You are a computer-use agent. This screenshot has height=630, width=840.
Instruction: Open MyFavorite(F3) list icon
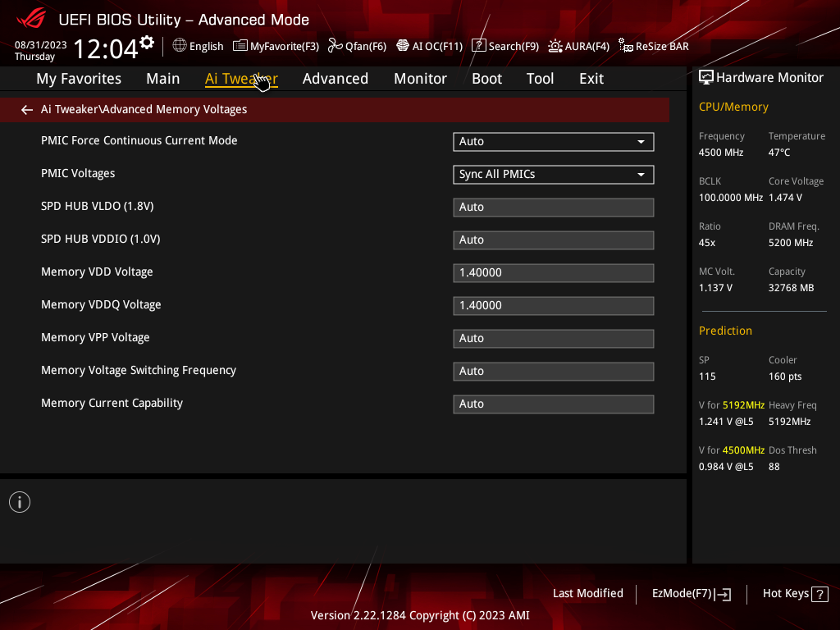240,46
